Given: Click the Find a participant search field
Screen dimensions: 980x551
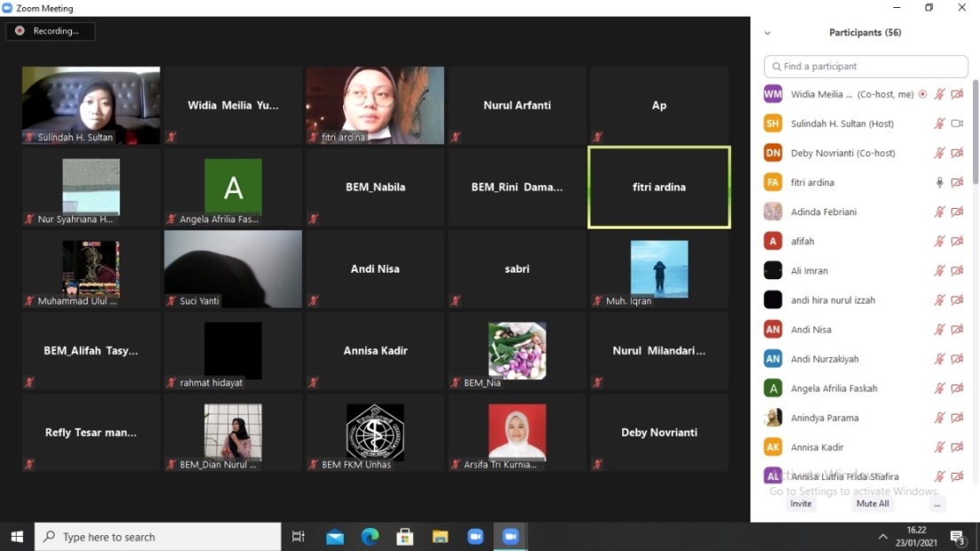Looking at the screenshot, I should tap(866, 66).
